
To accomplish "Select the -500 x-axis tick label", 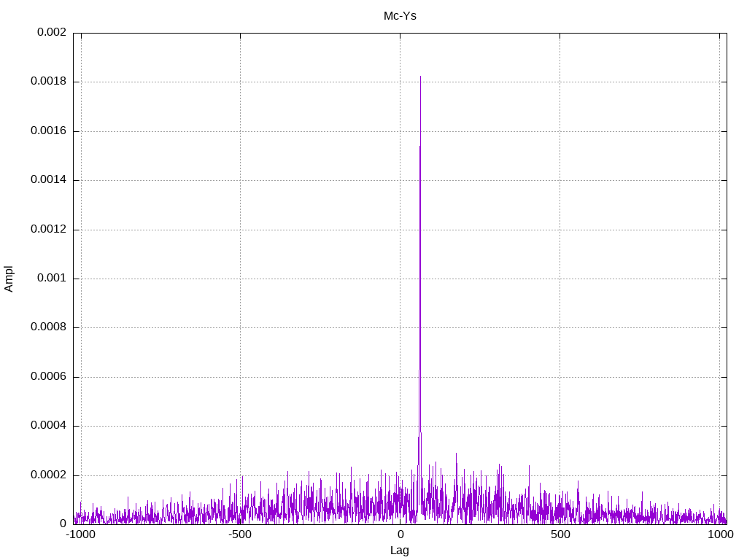I will click(x=240, y=535).
